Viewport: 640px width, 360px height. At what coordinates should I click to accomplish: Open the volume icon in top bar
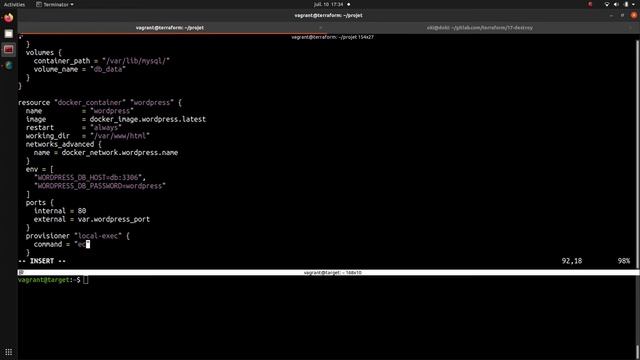point(616,4)
